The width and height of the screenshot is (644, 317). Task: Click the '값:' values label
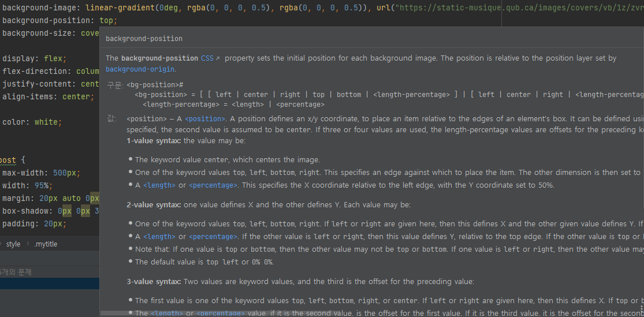click(111, 119)
